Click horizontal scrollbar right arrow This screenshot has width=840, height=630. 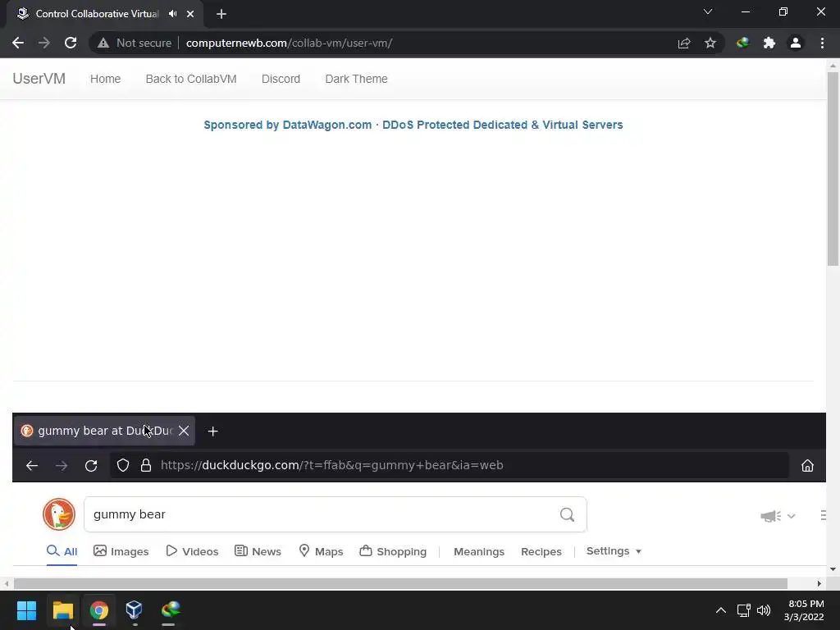[x=819, y=583]
